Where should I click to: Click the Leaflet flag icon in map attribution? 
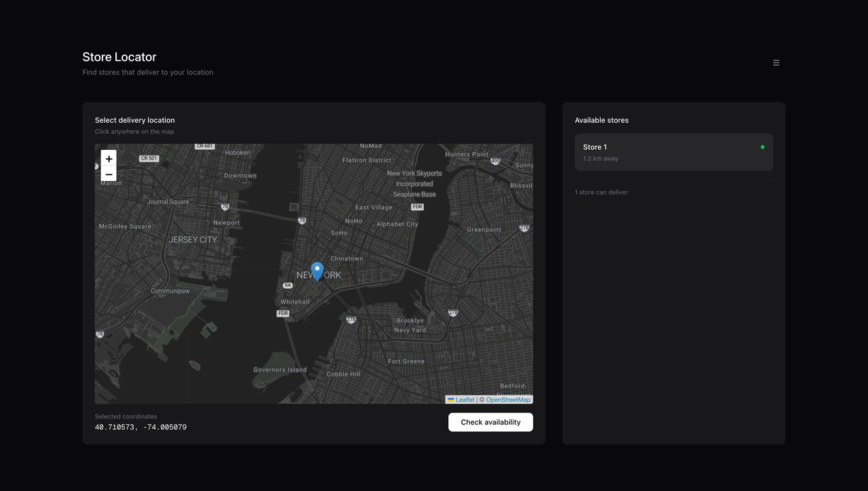pyautogui.click(x=450, y=399)
